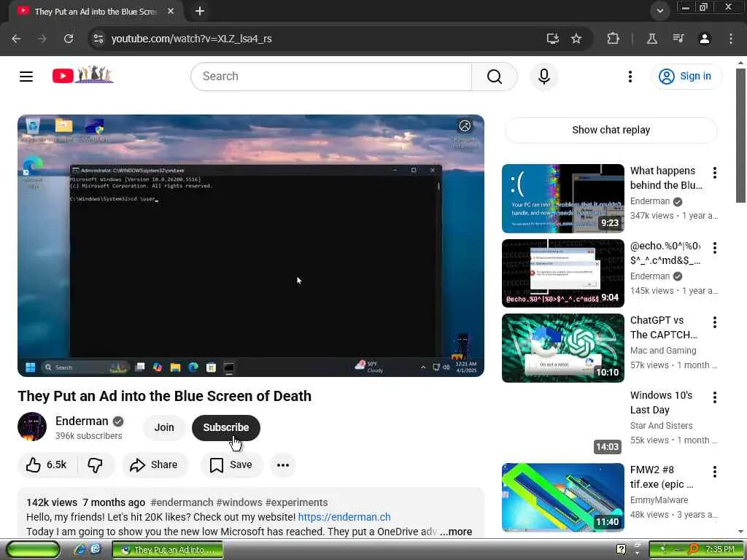Click the #windows hashtag
This screenshot has width=747, height=560.
(x=239, y=502)
